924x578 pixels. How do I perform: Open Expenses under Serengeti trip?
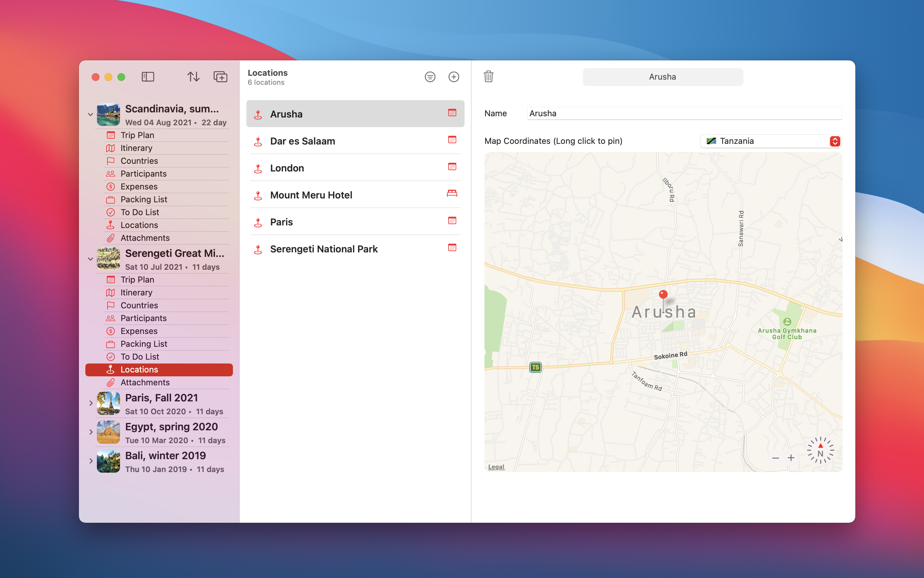159,331
